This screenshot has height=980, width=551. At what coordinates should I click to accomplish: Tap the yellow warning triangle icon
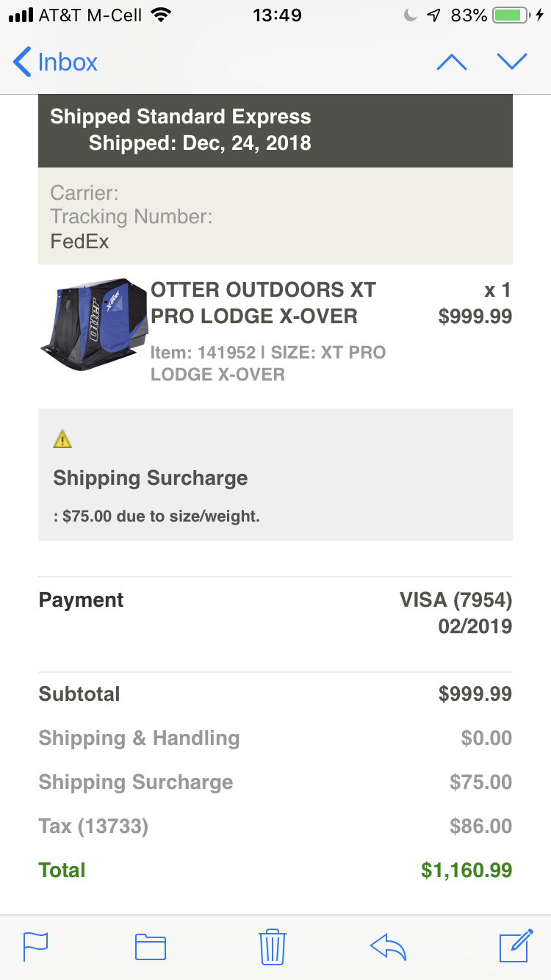tap(62, 439)
